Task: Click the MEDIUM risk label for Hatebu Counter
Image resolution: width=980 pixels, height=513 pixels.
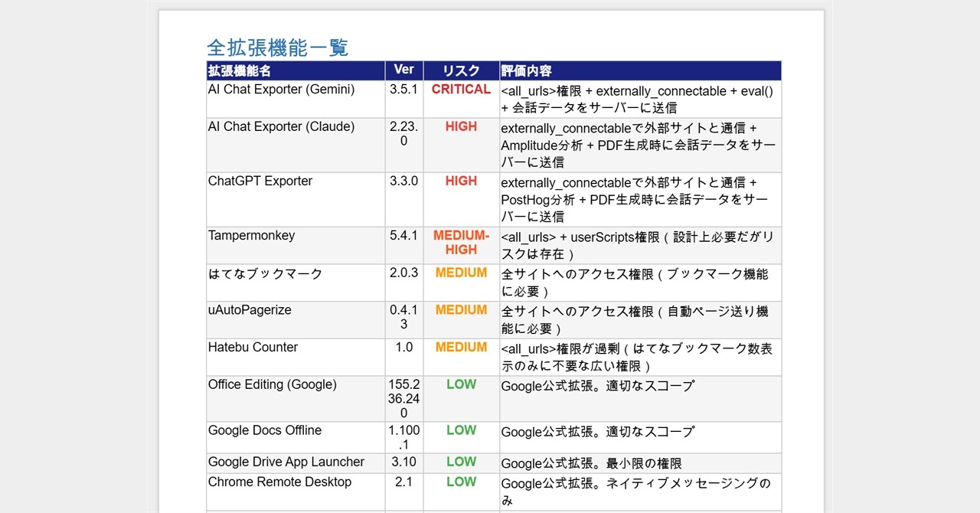Action: tap(461, 348)
